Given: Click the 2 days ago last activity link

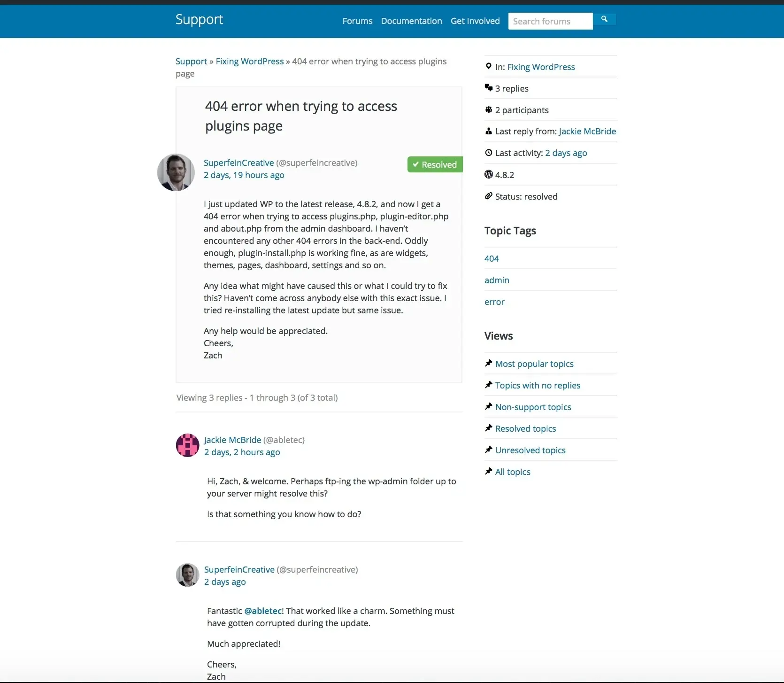Looking at the screenshot, I should 566,153.
